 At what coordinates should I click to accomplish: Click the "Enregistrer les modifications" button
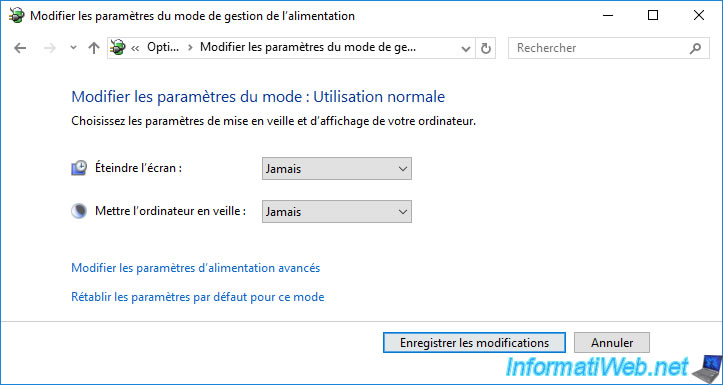point(474,343)
